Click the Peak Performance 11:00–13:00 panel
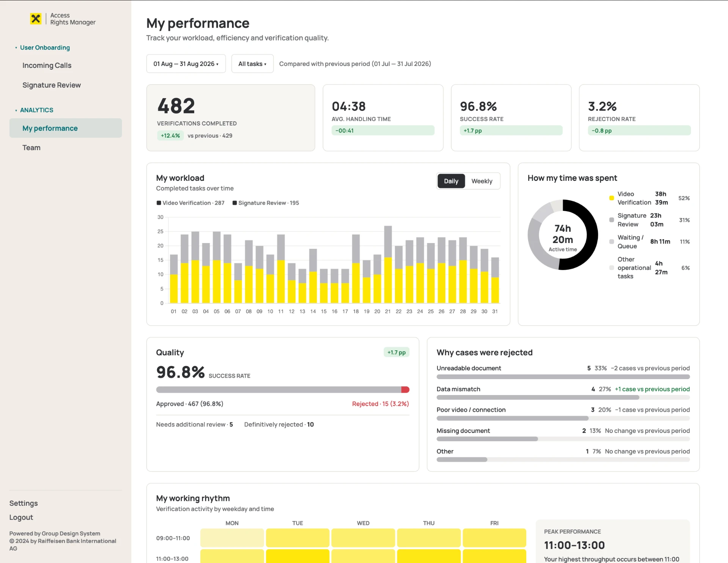The height and width of the screenshot is (563, 728). tap(613, 541)
